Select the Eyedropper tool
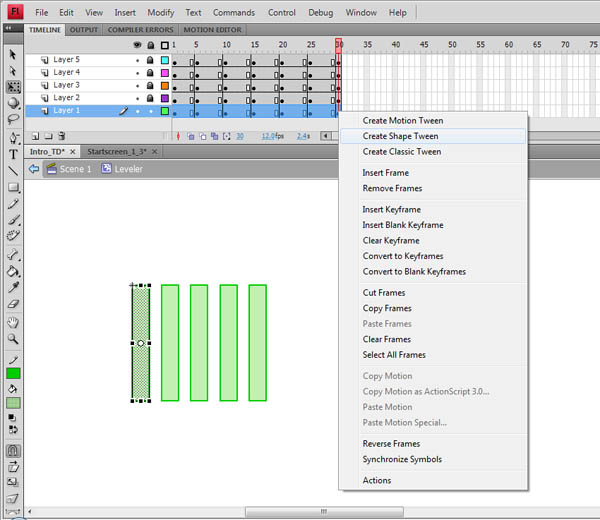 [x=13, y=288]
